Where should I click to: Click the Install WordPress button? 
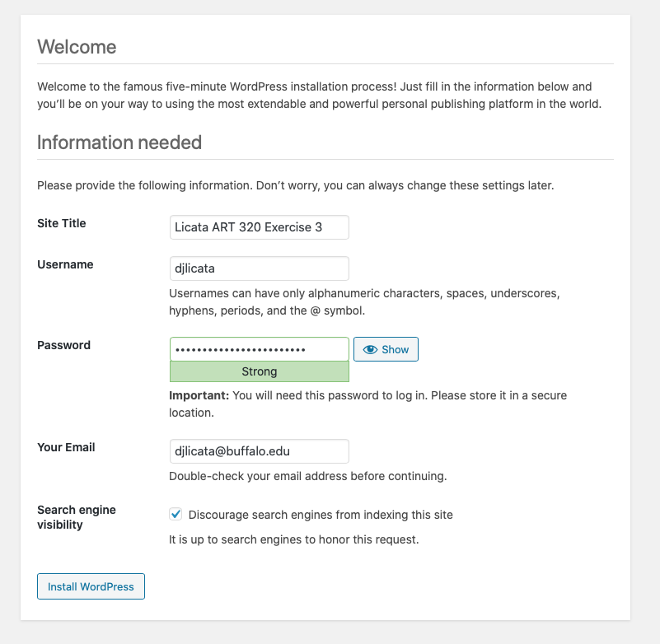click(x=91, y=586)
